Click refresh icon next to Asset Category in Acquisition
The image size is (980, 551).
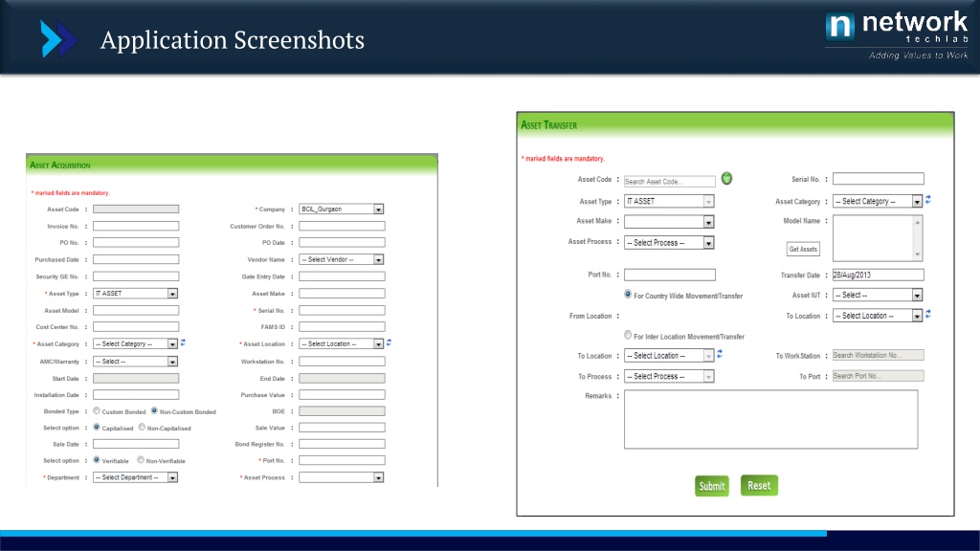pos(183,342)
